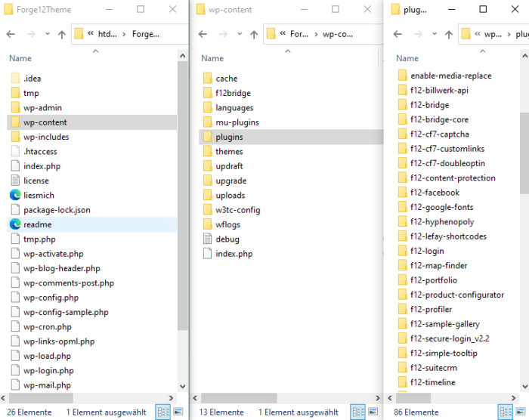Select the themes folder icon
Screen dimensions: 529x420
pos(208,152)
